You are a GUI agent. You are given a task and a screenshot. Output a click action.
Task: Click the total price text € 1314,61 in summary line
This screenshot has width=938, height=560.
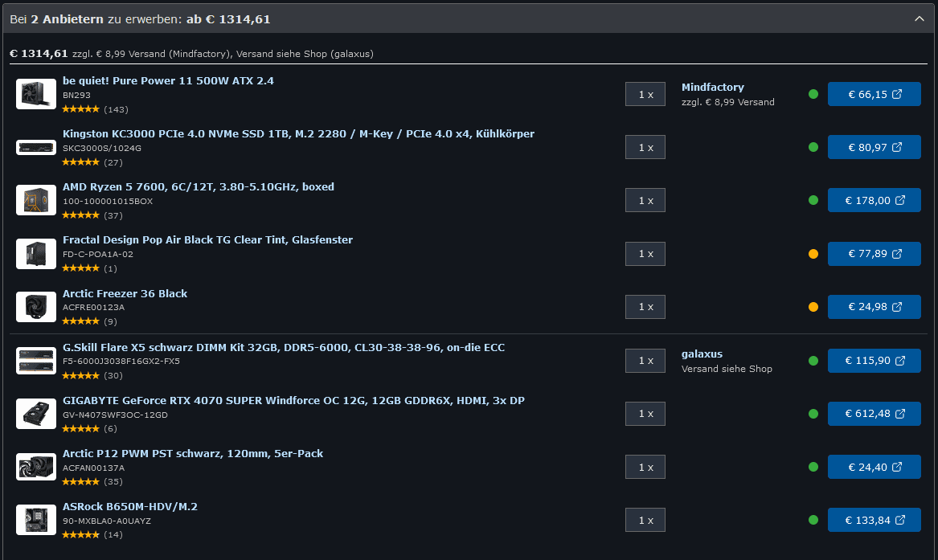coord(39,54)
